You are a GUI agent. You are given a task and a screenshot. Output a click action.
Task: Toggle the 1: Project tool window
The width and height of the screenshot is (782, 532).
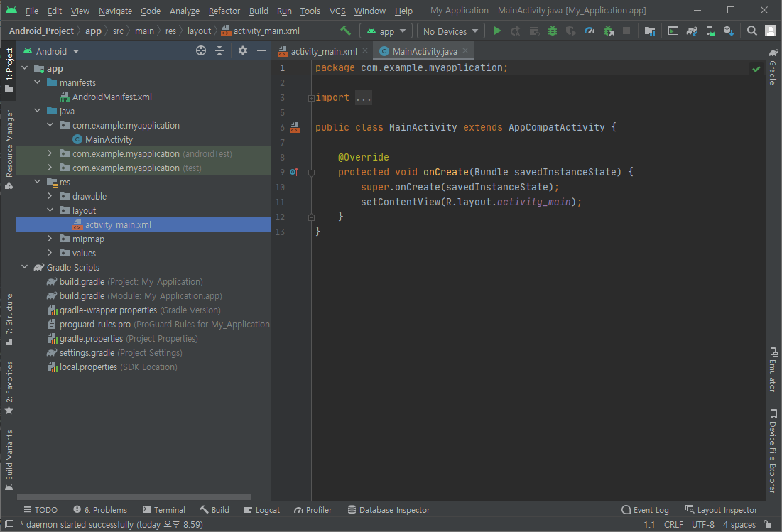pos(9,70)
